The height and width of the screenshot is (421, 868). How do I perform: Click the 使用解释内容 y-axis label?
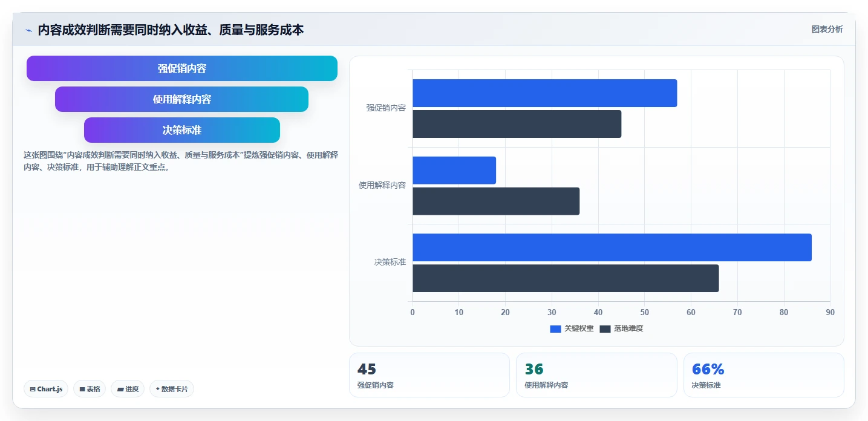(x=382, y=185)
